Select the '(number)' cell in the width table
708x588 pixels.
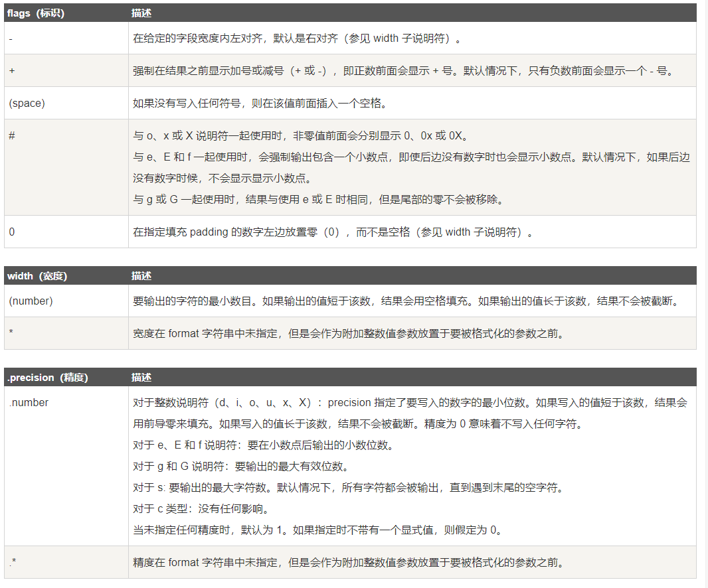pyautogui.click(x=25, y=301)
